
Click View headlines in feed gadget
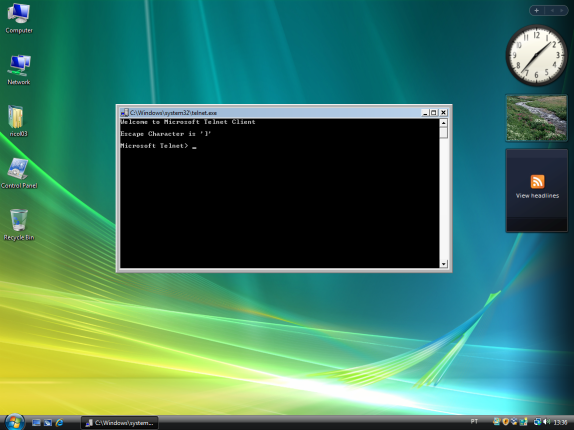coord(537,195)
